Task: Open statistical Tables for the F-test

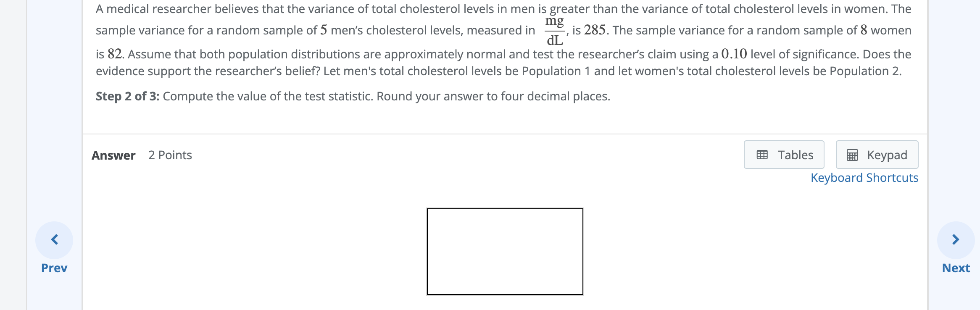Action: pos(783,155)
